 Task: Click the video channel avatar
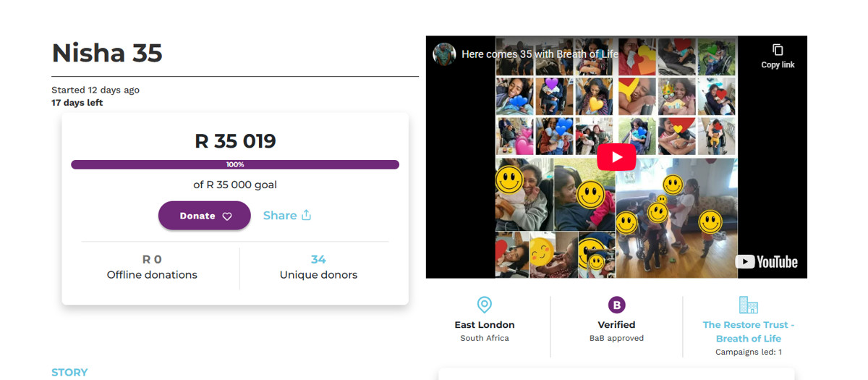click(444, 54)
